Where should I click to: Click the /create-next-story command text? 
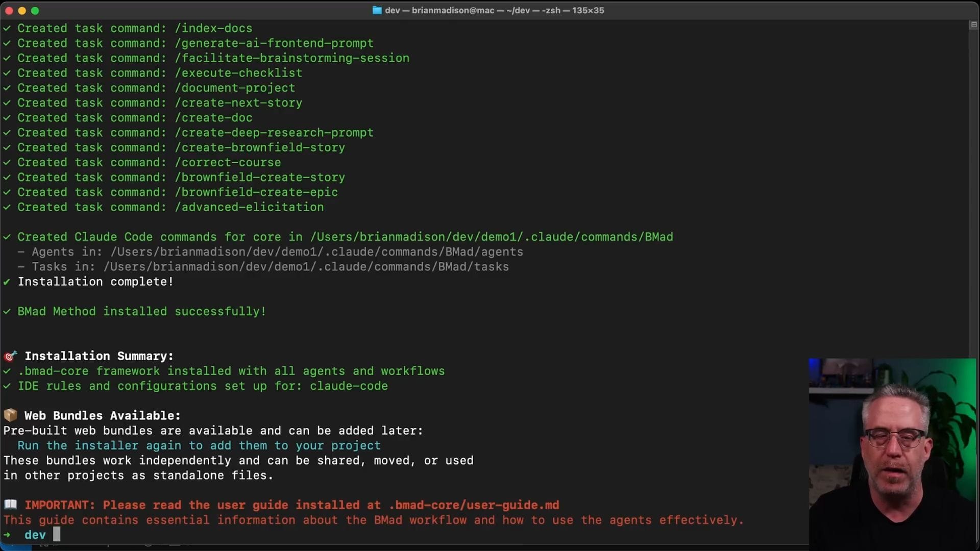[238, 103]
